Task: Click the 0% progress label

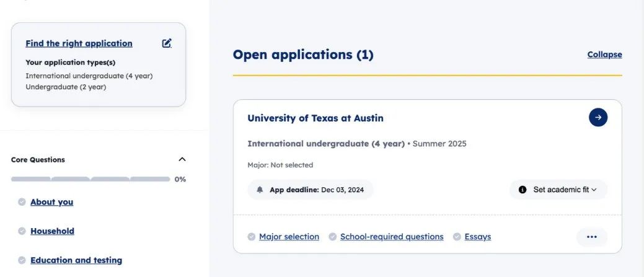Action: point(180,179)
